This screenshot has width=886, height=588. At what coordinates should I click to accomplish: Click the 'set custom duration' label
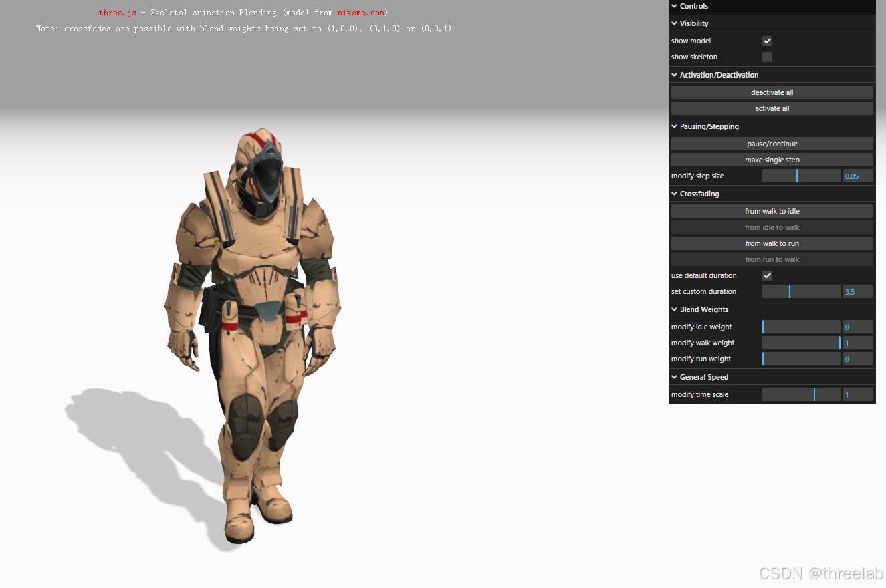click(703, 292)
